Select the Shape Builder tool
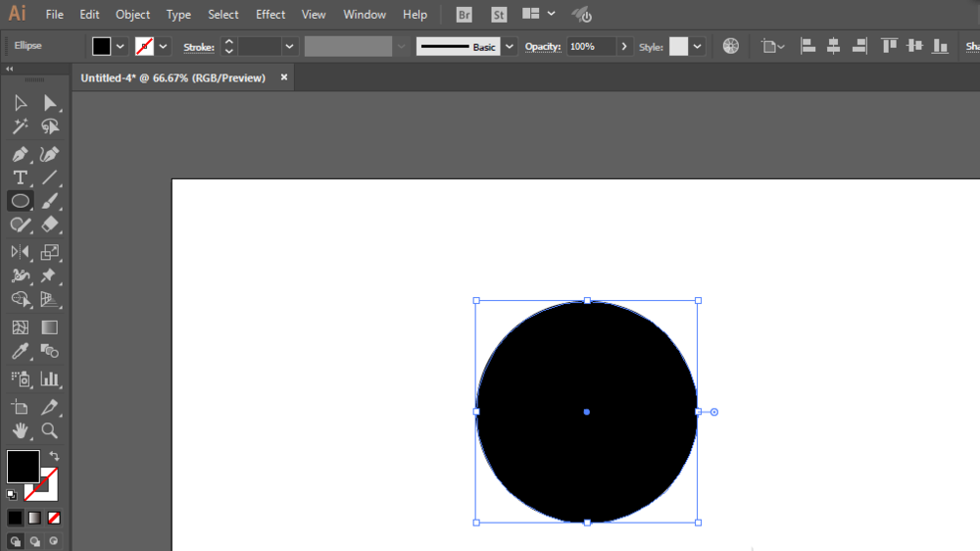Image resolution: width=980 pixels, height=551 pixels. (20, 300)
